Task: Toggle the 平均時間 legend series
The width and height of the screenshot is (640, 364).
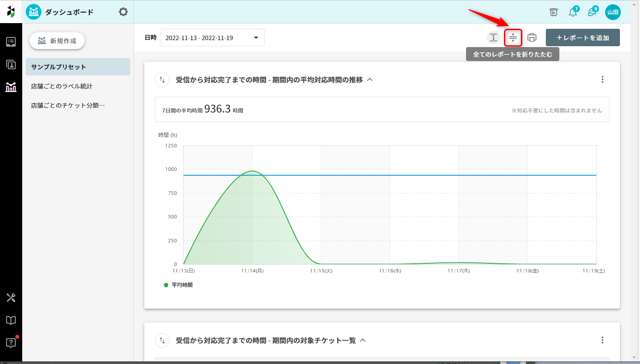Action: [178, 285]
